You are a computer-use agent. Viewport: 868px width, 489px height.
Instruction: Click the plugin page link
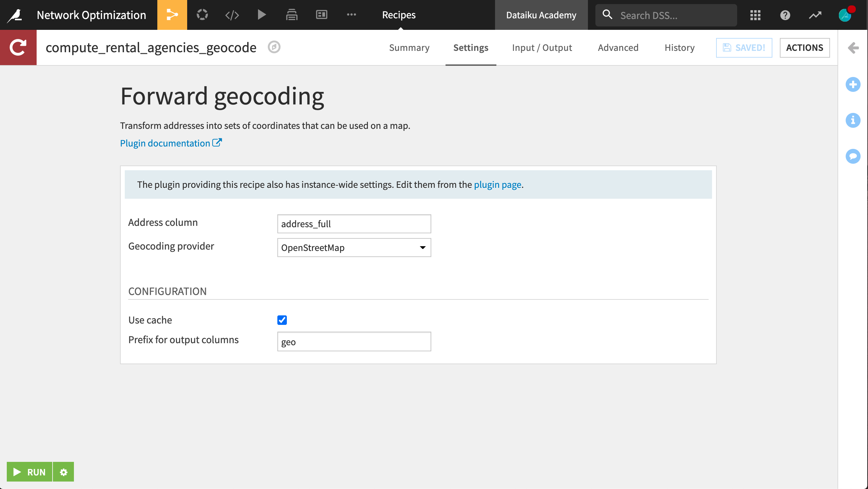(x=498, y=184)
